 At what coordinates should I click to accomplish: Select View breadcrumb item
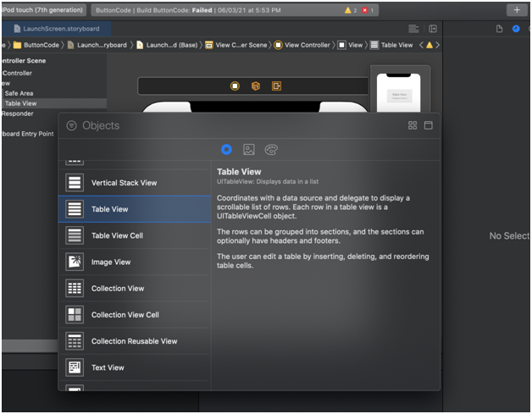(x=351, y=45)
